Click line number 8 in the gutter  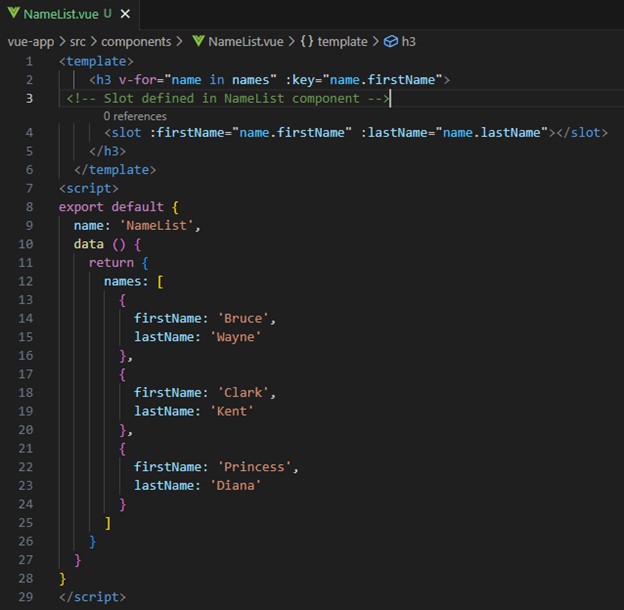pos(29,207)
